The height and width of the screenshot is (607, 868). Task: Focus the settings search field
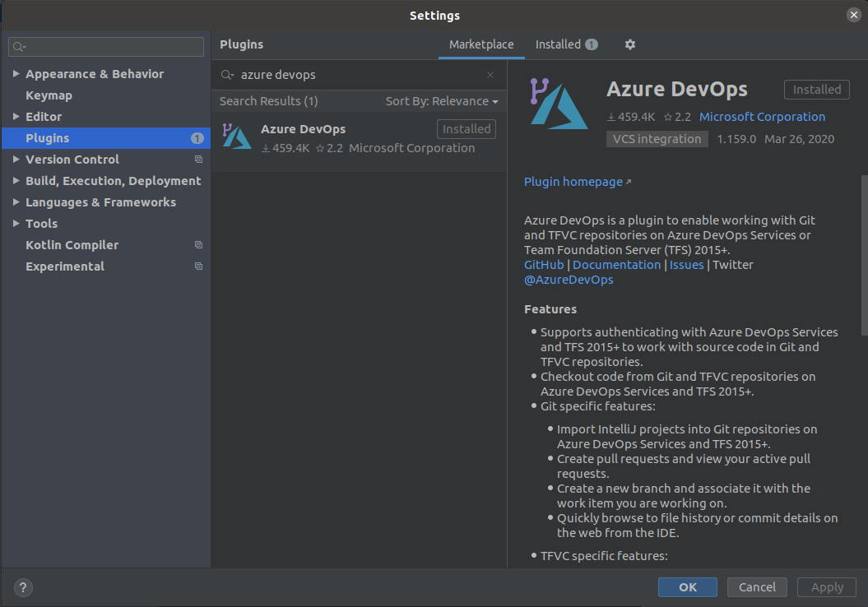pos(106,47)
